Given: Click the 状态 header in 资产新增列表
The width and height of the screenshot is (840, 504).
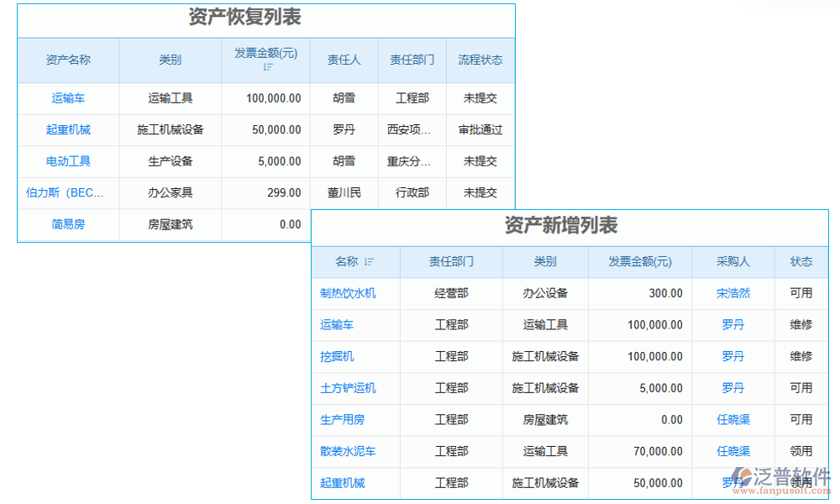Looking at the screenshot, I should (x=801, y=261).
